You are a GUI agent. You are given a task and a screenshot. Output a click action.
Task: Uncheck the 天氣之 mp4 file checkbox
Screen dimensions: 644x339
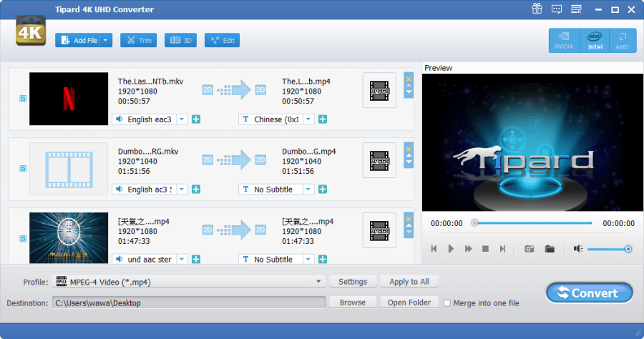pos(23,238)
